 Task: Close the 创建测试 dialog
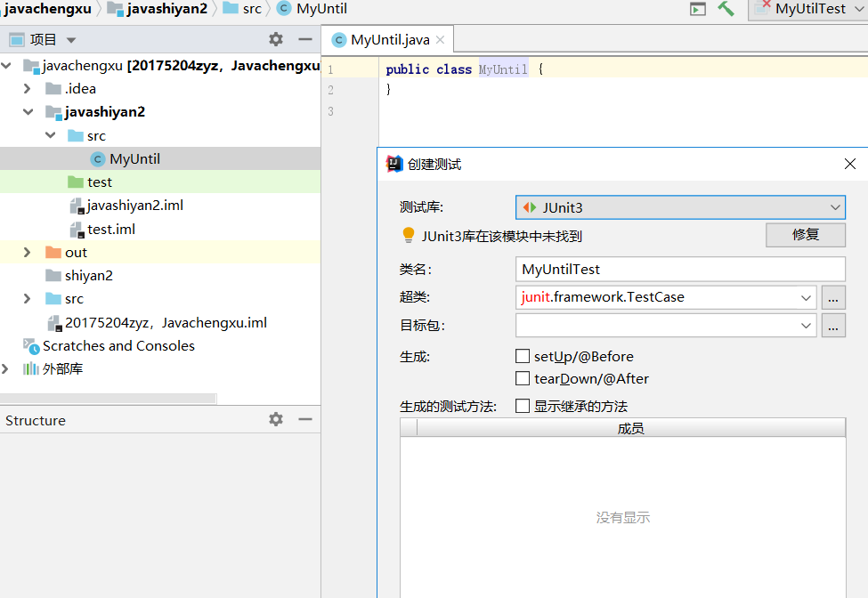tap(849, 164)
